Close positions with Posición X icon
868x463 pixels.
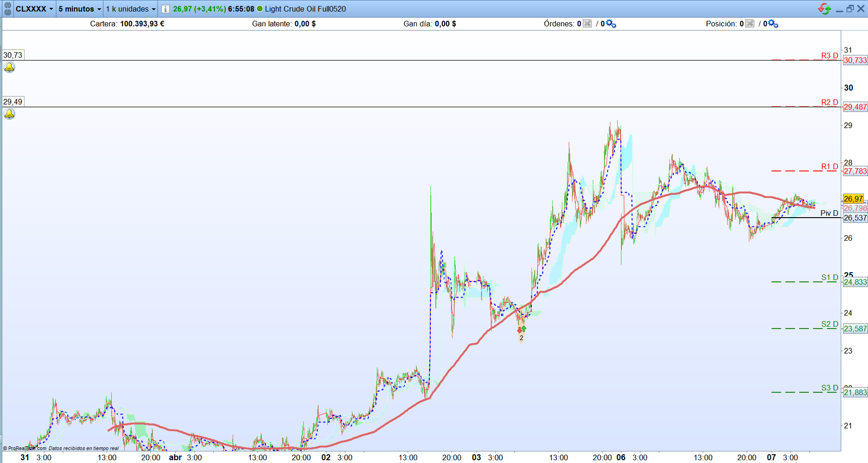[x=750, y=24]
